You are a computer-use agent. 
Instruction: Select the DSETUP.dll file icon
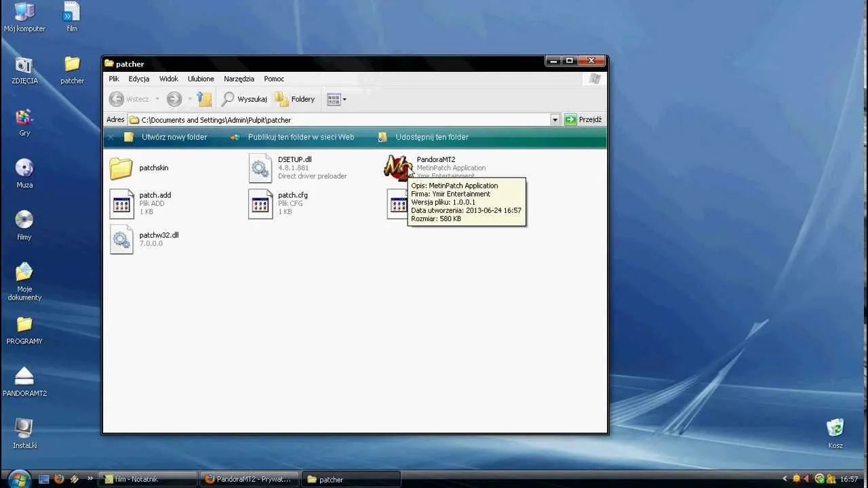[260, 168]
